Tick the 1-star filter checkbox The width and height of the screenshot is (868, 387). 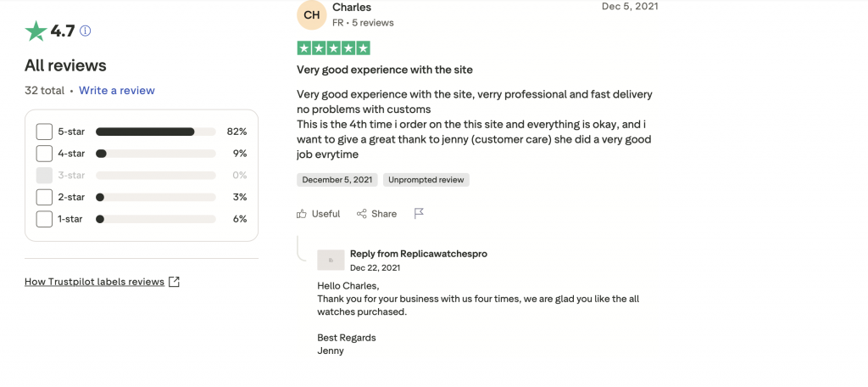click(44, 219)
